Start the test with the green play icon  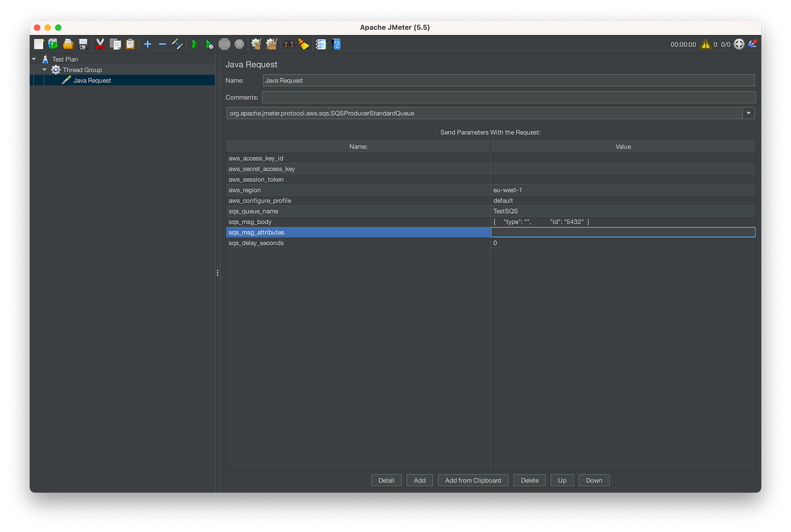(195, 44)
